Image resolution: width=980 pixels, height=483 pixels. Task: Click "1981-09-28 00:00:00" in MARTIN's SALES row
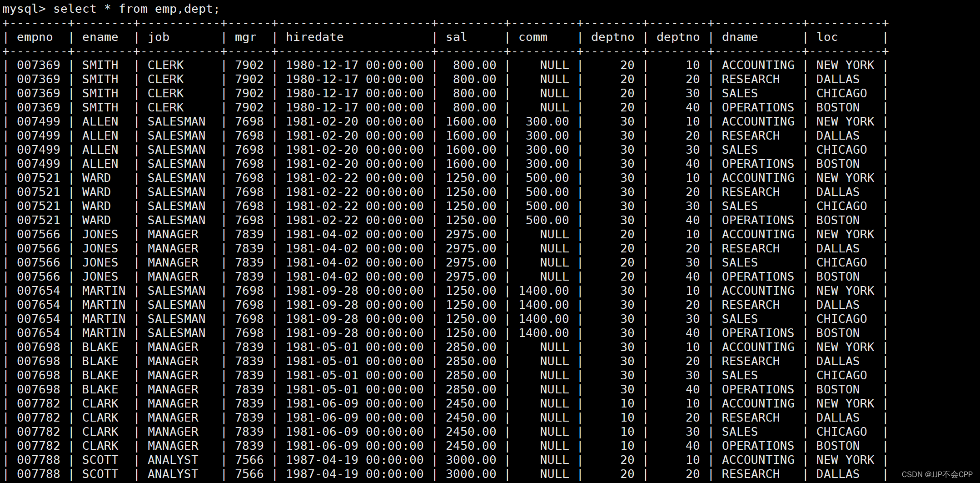coord(355,319)
